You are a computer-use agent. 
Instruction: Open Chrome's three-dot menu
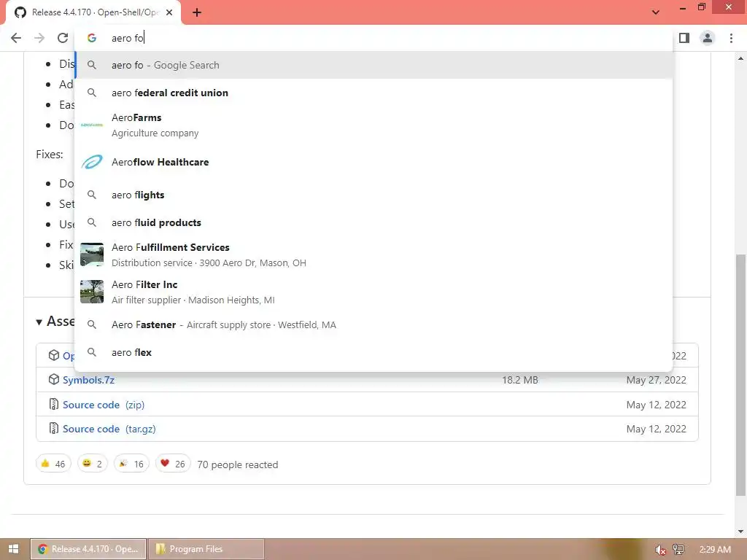click(x=731, y=38)
